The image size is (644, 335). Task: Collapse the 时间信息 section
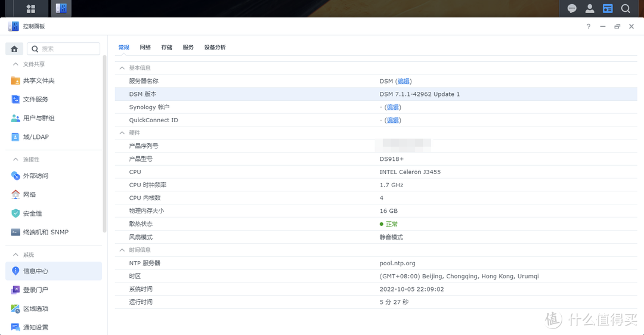tap(122, 250)
